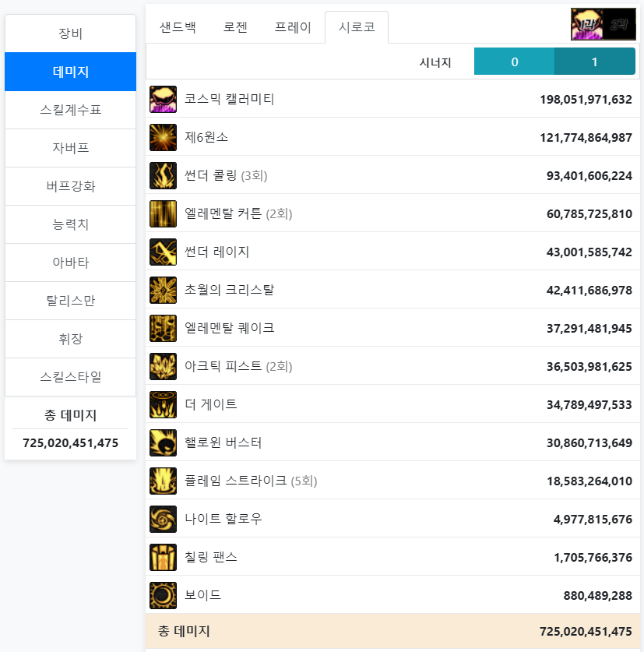Click damage value 42,411,686,978
This screenshot has height=652, width=644.
pyautogui.click(x=589, y=291)
